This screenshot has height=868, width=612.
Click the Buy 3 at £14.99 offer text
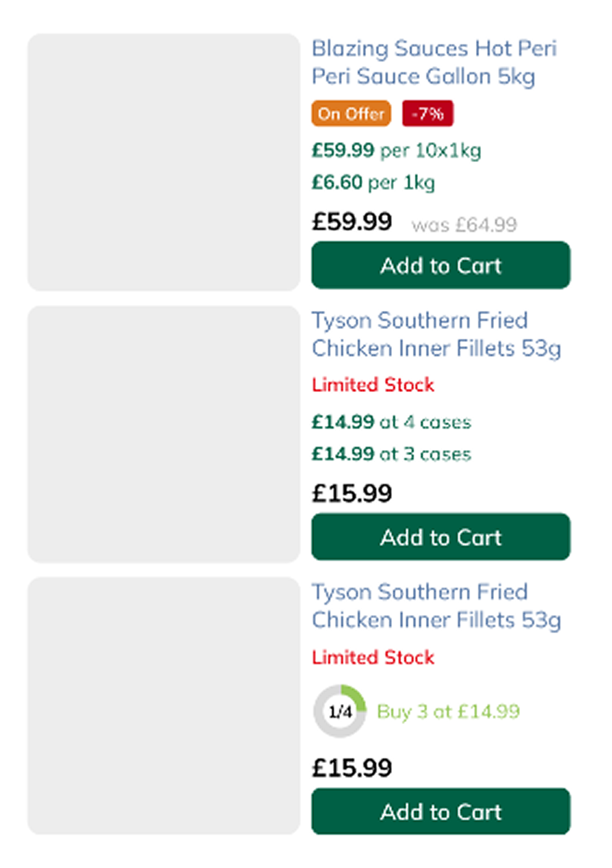coord(448,712)
